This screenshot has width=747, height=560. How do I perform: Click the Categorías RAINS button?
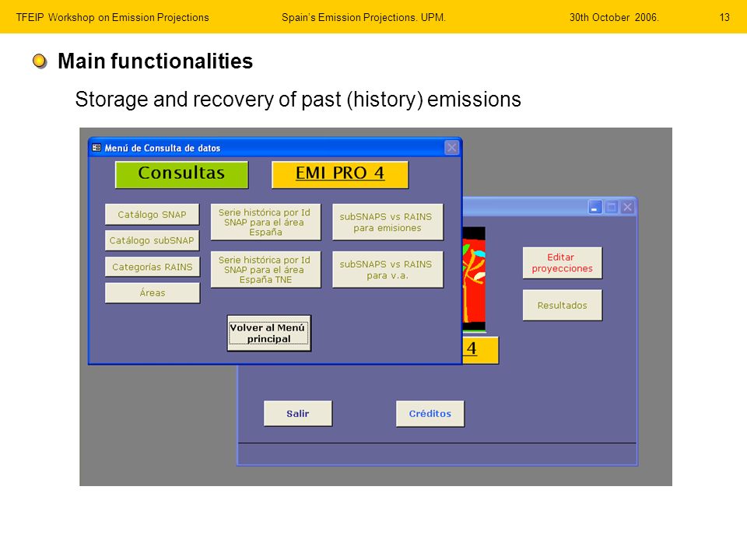point(152,267)
